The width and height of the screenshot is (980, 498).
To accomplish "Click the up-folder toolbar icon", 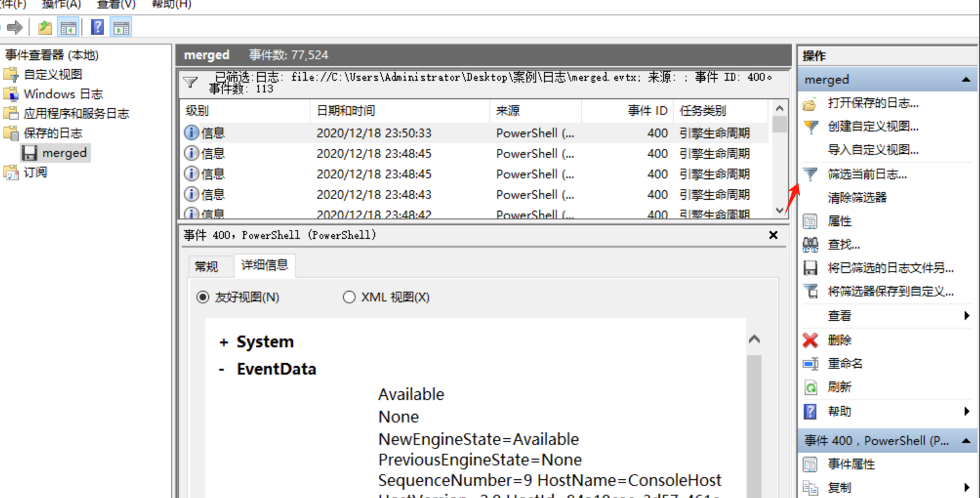I will click(x=44, y=27).
